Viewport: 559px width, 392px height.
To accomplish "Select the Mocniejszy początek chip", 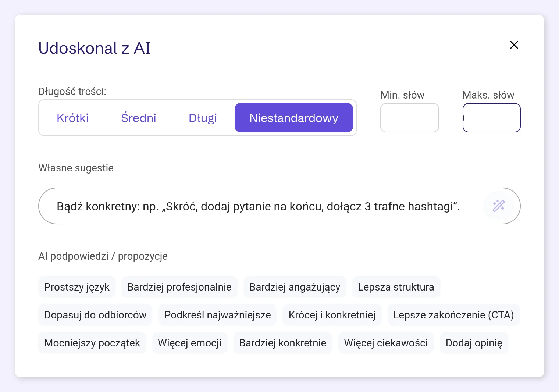I will (92, 343).
